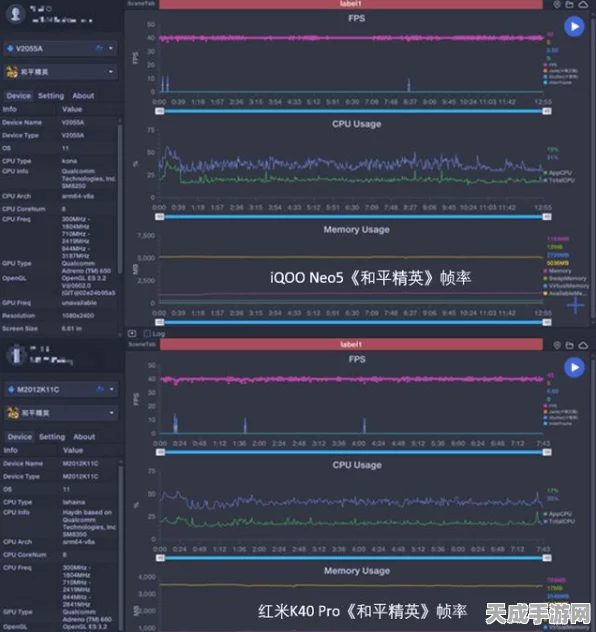Click red label1 bar in V2055A window

(x=351, y=4)
